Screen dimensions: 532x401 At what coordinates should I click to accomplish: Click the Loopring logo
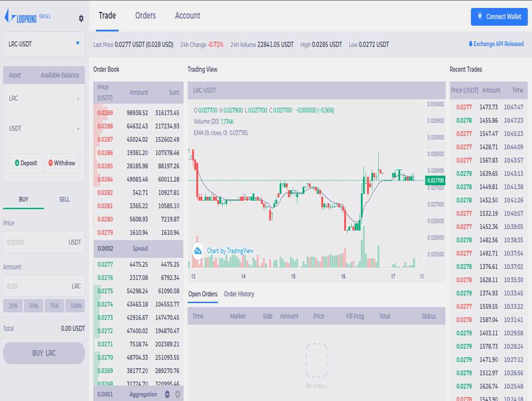click(20, 16)
